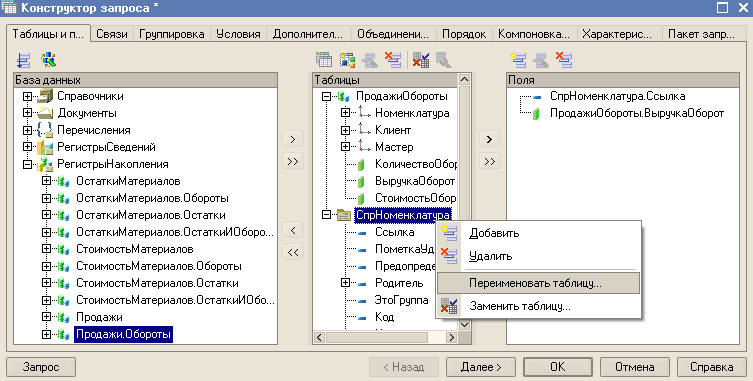The image size is (753, 381).
Task: Expand the Родитель field node
Action: (345, 283)
